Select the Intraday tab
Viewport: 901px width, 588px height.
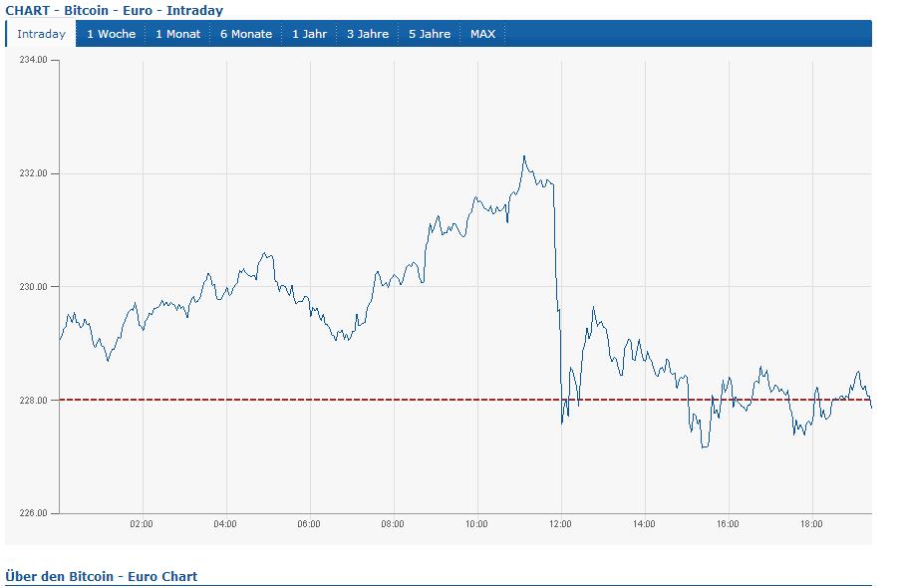41,34
